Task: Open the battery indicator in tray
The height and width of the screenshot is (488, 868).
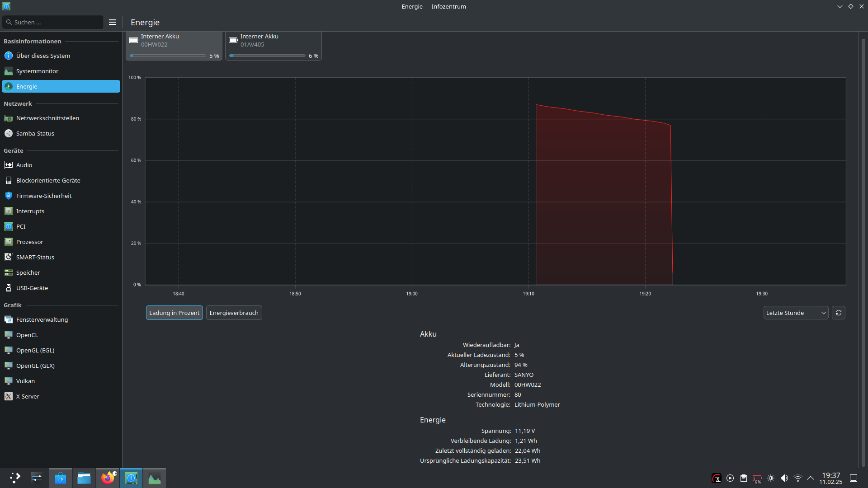Action: click(757, 478)
